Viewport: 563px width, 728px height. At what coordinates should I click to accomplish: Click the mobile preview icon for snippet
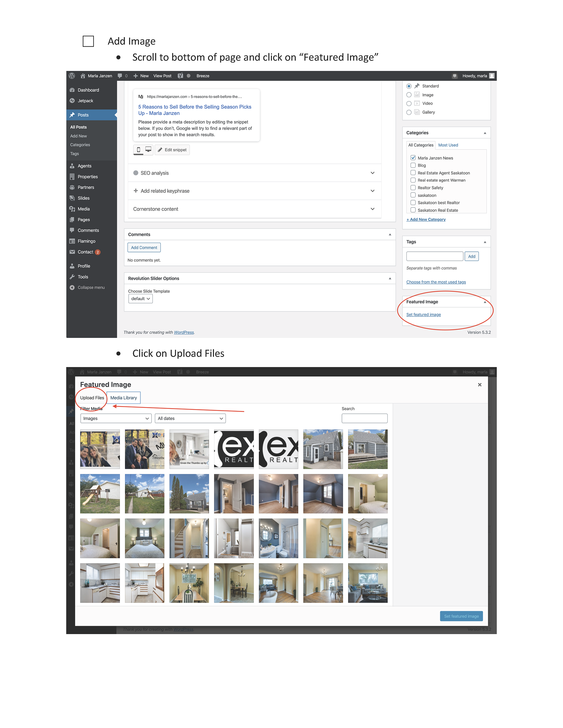pos(139,150)
